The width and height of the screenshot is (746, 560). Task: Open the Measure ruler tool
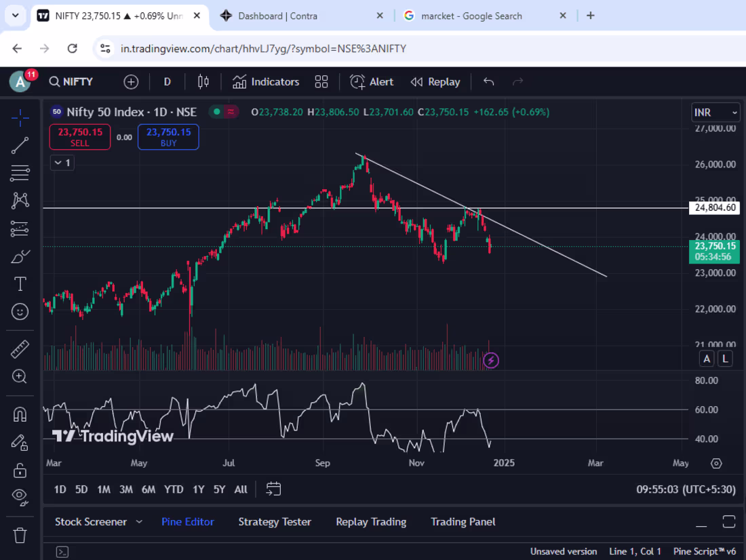click(20, 348)
